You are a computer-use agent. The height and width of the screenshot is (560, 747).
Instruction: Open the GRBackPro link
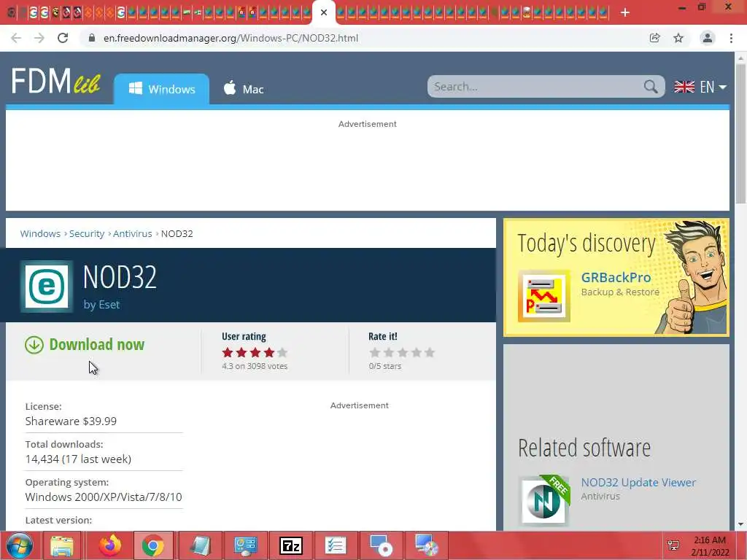coord(616,277)
